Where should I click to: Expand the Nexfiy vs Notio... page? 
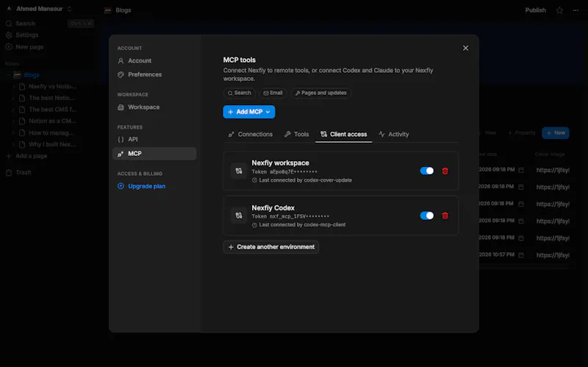click(13, 87)
